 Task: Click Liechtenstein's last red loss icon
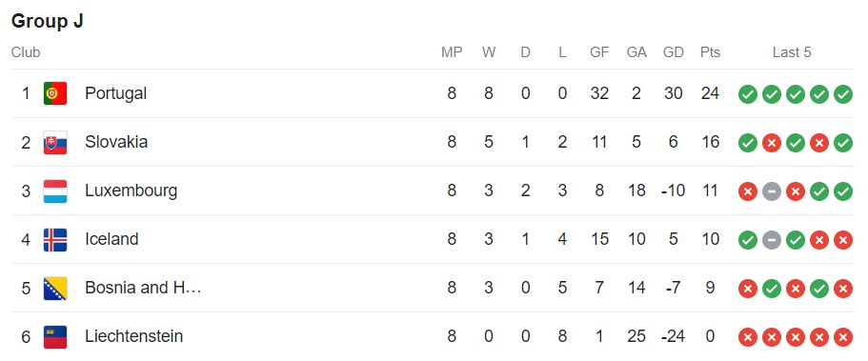pyautogui.click(x=843, y=337)
